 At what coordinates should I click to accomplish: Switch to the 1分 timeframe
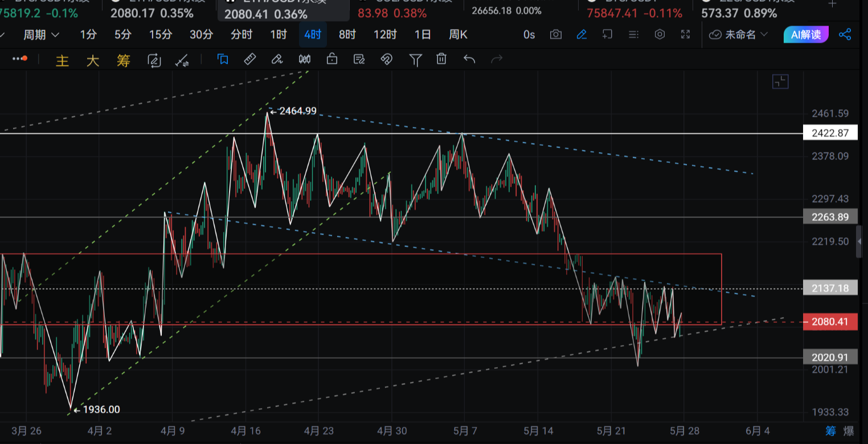click(88, 35)
